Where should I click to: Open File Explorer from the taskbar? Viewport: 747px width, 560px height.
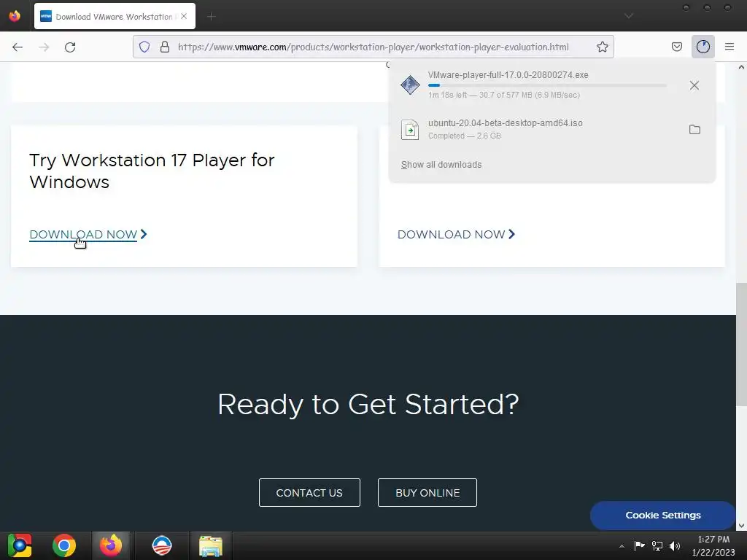[x=211, y=545]
